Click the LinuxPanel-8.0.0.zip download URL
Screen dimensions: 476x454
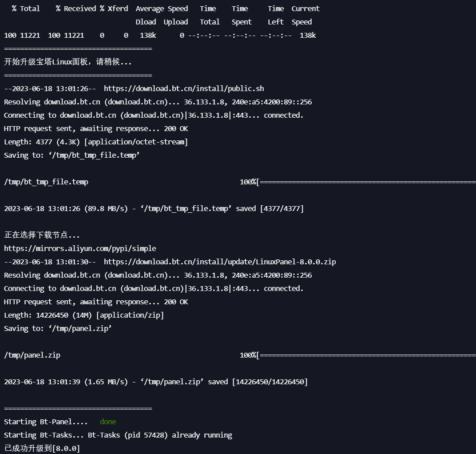pos(220,262)
